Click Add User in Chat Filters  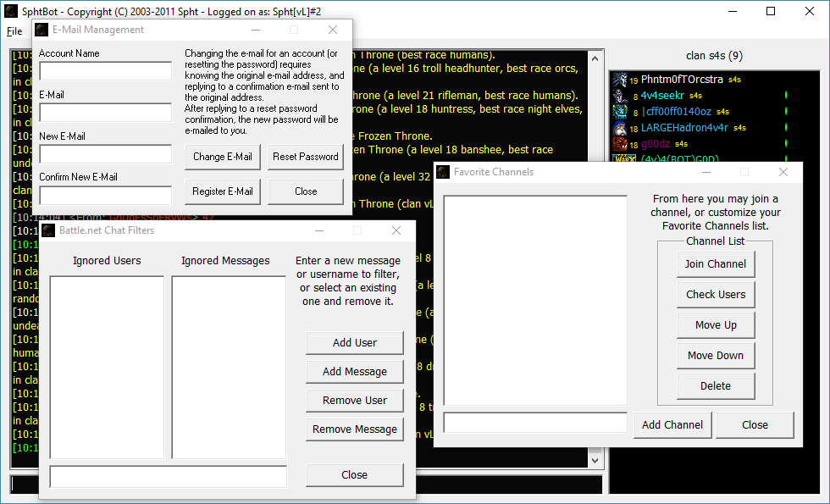355,343
